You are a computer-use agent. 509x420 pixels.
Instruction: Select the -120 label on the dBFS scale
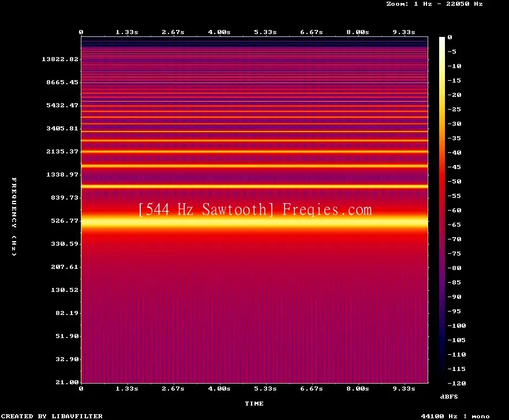(456, 383)
